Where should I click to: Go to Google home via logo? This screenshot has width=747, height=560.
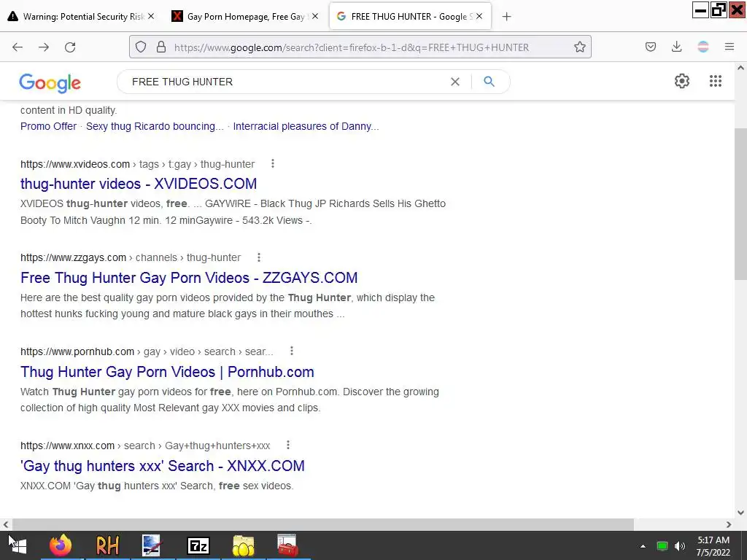(x=50, y=83)
